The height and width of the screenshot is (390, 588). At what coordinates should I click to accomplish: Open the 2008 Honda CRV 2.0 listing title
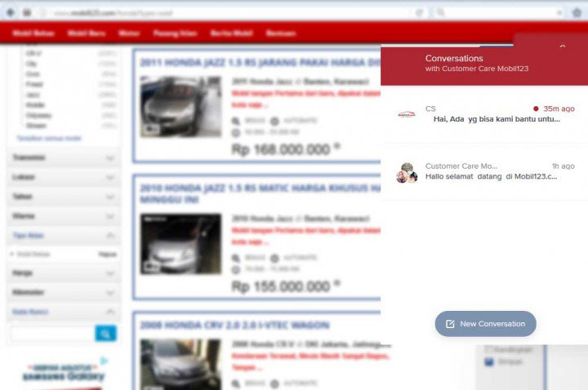[x=234, y=326]
